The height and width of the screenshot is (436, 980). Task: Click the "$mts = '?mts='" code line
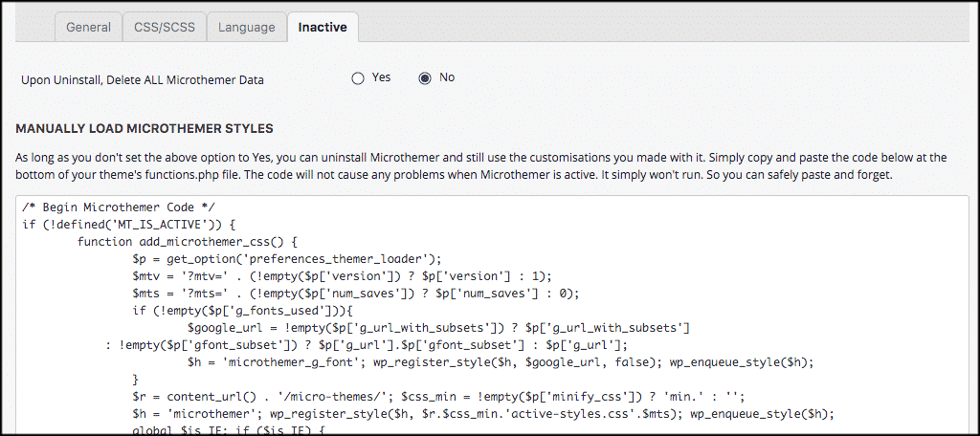[356, 293]
